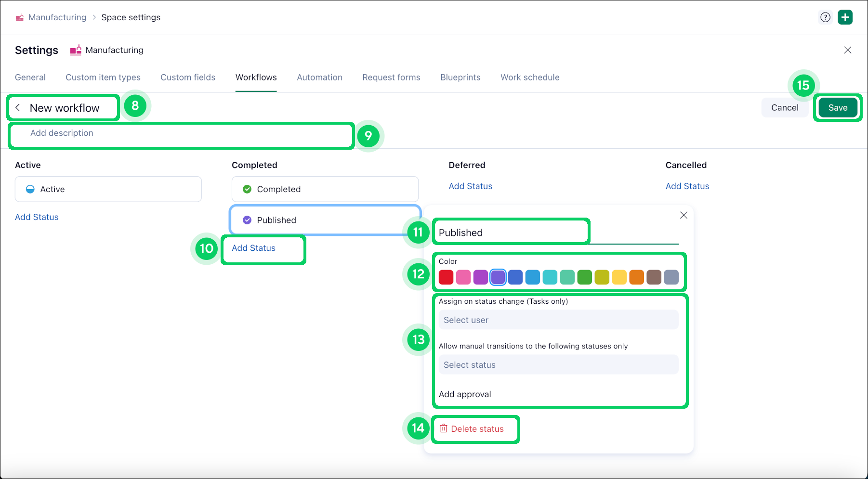Expand the Add approval option
The height and width of the screenshot is (479, 868).
click(465, 394)
